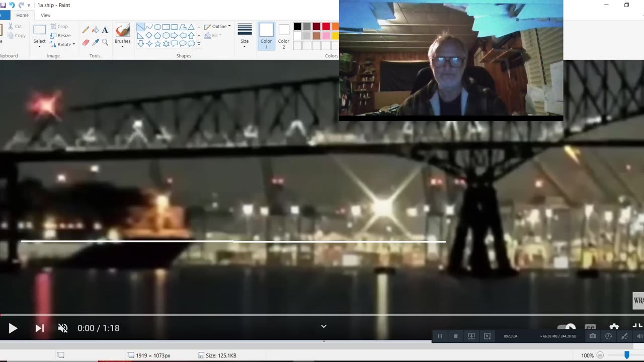Screen dimensions: 644x362
Task: Expand the Select dropdown arrow
Action: (x=39, y=47)
